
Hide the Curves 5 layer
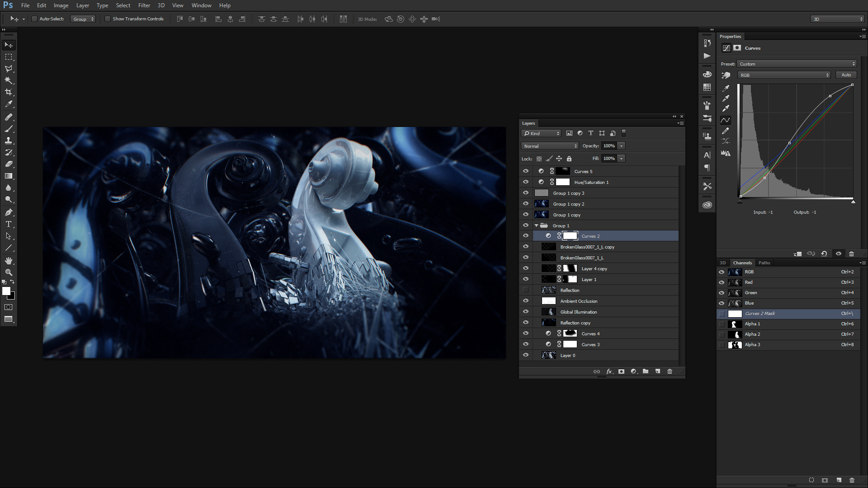[x=526, y=171]
